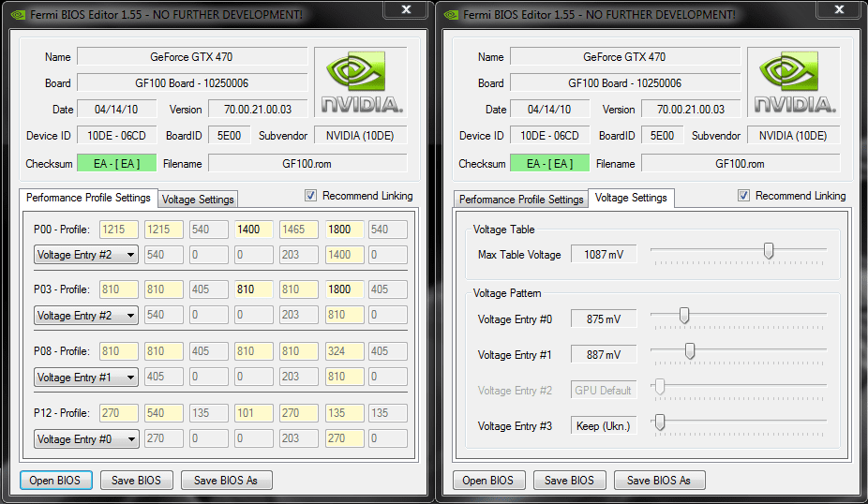Click the Voltage Entry #3 slider handle
The height and width of the screenshot is (504, 868).
click(659, 422)
